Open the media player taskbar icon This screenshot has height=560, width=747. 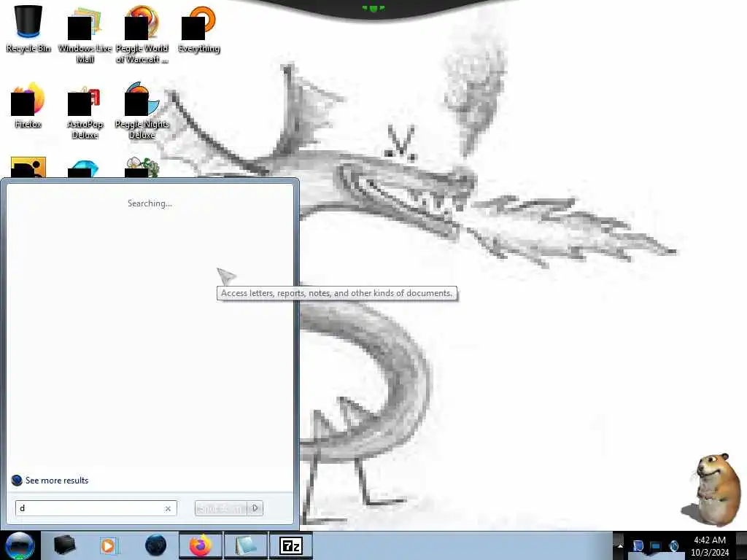(109, 545)
